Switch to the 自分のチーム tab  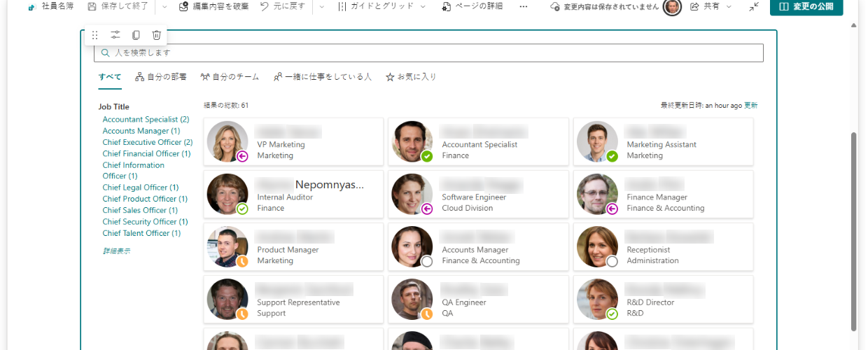pos(230,77)
